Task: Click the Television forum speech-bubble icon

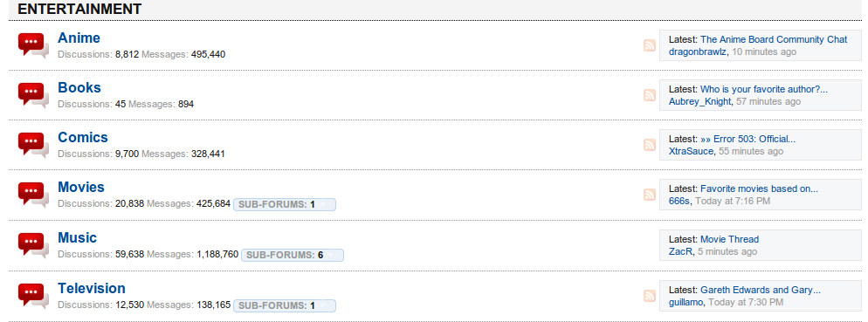Action: pyautogui.click(x=33, y=296)
